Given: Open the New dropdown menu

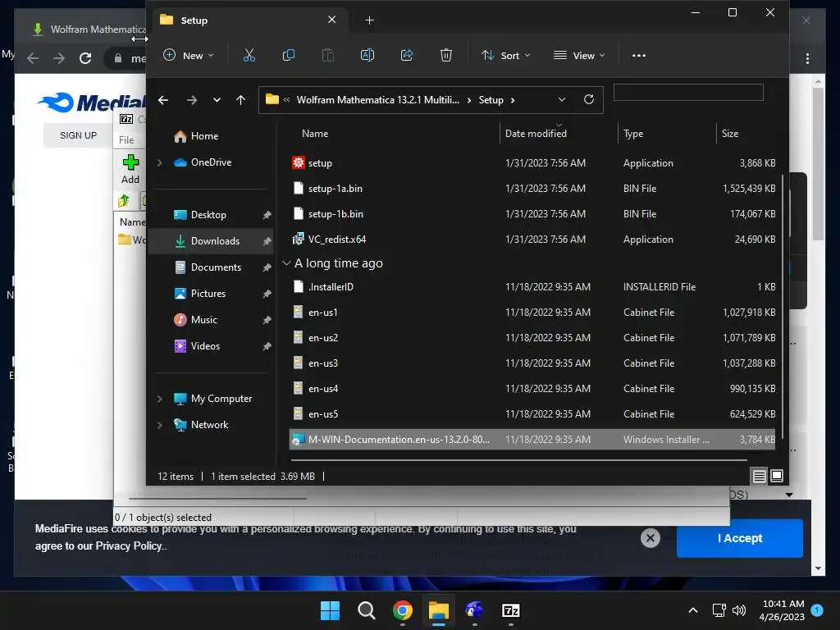Looking at the screenshot, I should pos(189,55).
